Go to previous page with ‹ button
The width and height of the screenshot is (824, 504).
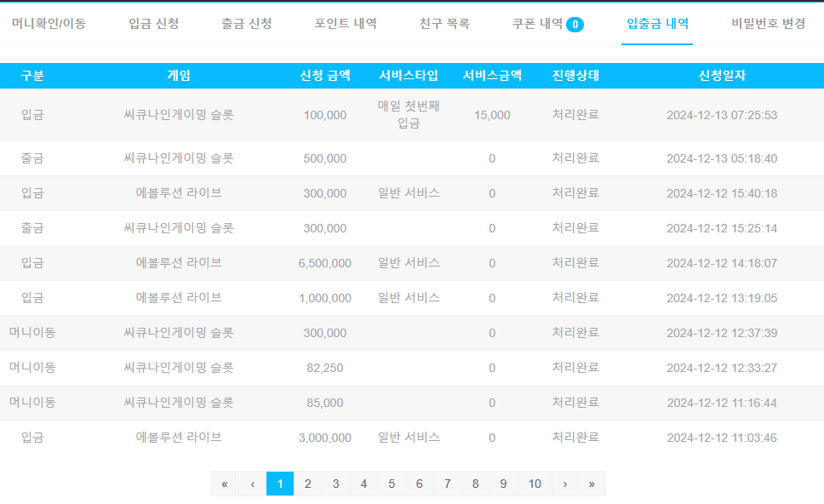coord(253,484)
